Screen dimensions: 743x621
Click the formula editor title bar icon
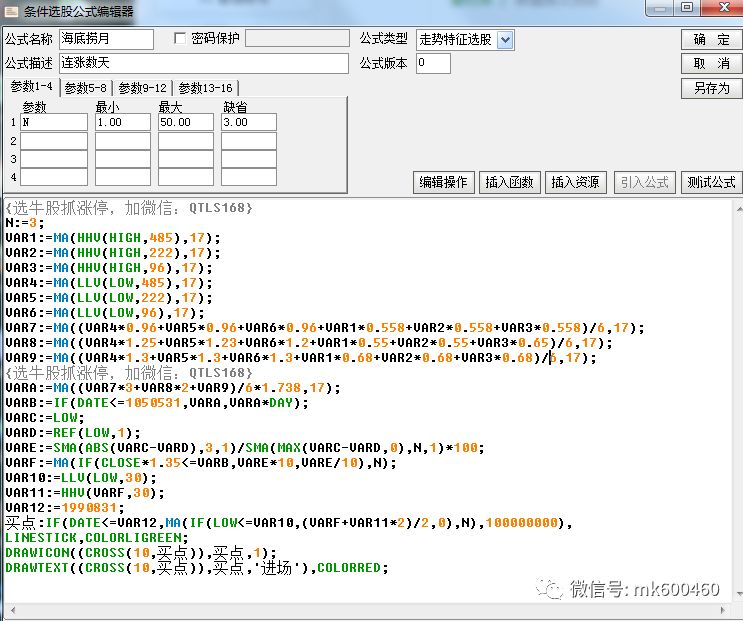pos(12,10)
